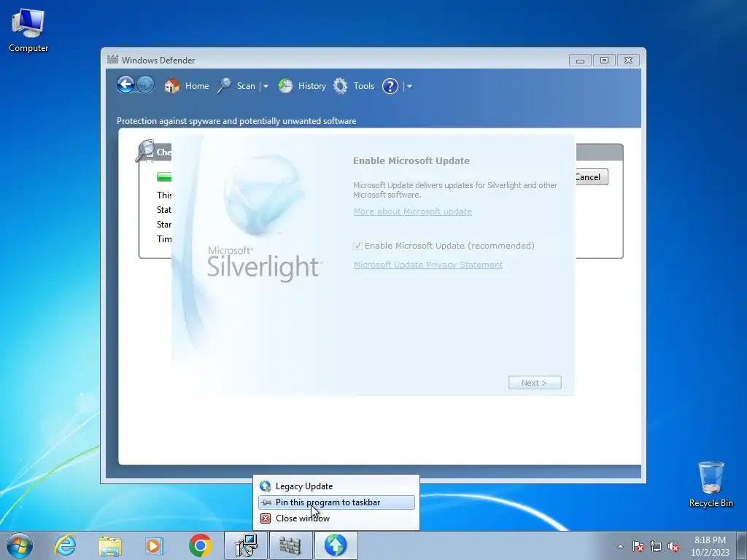Start a Scan from the toolbar

point(237,86)
